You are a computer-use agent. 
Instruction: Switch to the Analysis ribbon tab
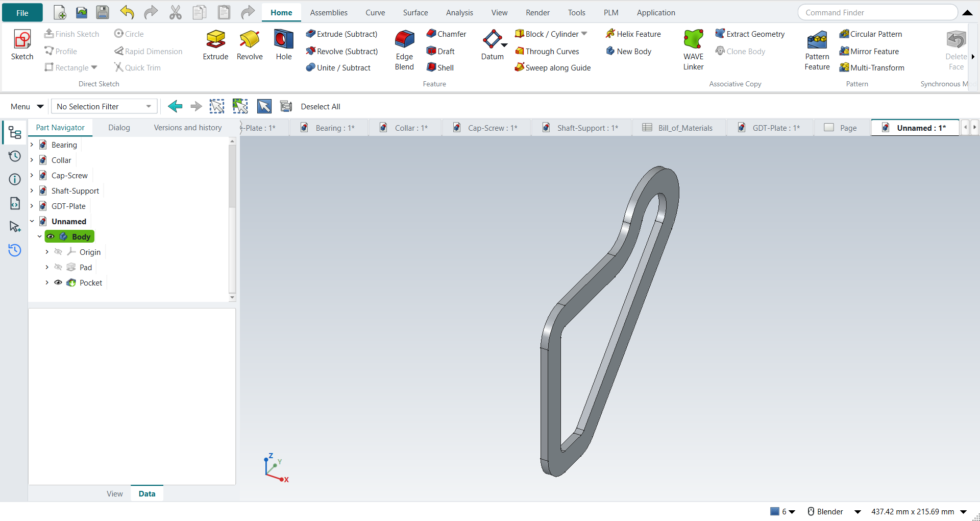pyautogui.click(x=459, y=12)
